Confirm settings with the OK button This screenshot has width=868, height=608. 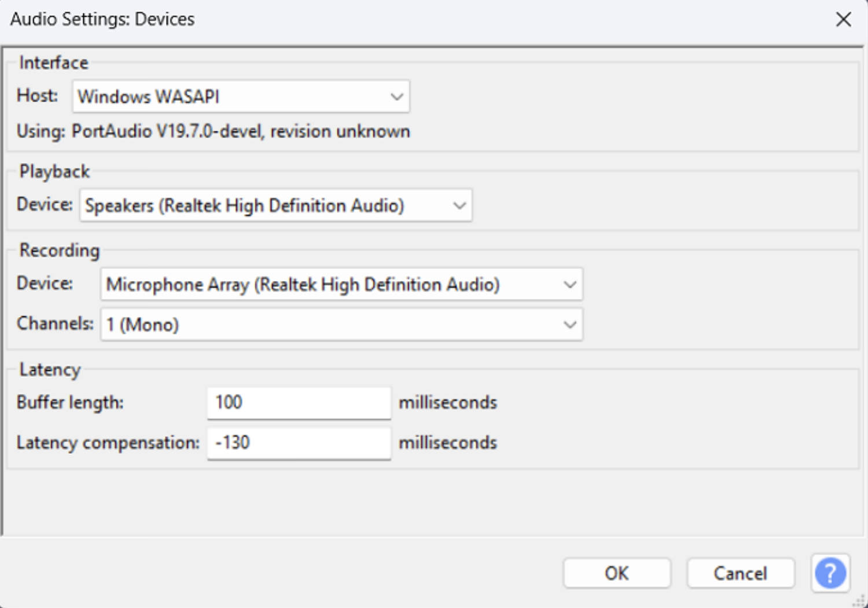click(x=617, y=573)
